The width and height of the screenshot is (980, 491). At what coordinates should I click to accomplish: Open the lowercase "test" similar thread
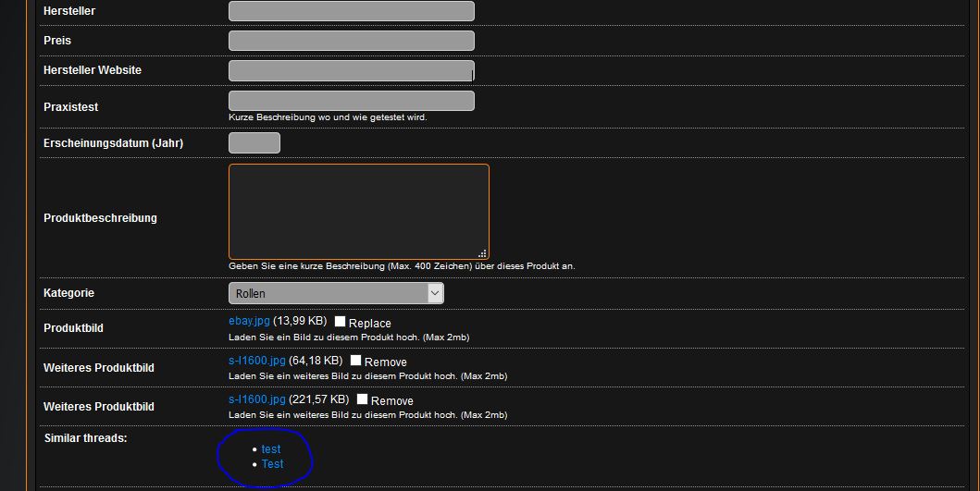coord(270,449)
